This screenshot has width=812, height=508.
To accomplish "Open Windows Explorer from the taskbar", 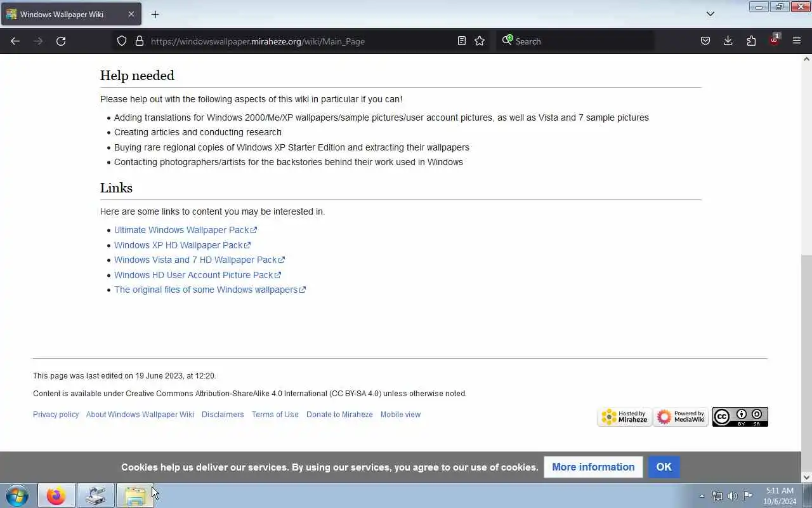I will pyautogui.click(x=134, y=495).
